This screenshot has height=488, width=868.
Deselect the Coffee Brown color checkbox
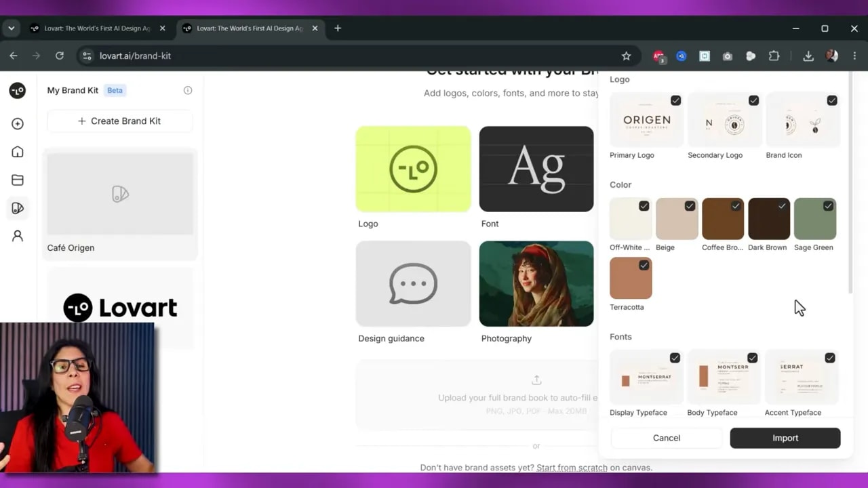pyautogui.click(x=736, y=206)
